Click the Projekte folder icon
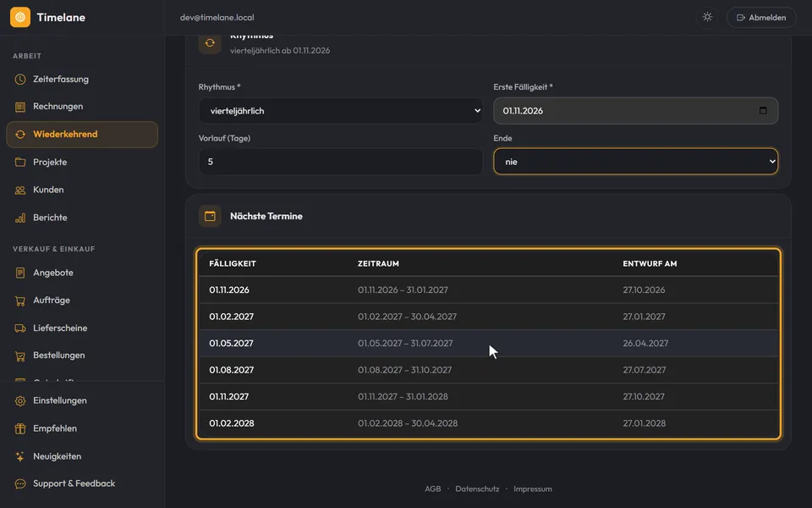812x508 pixels. [20, 163]
